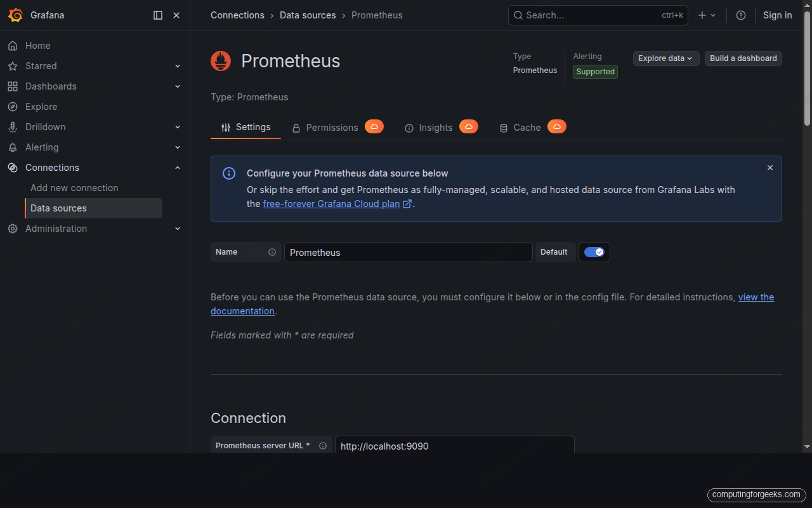Viewport: 812px width, 508px height.
Task: Open the free-forever Grafana Cloud plan link
Action: [x=331, y=203]
